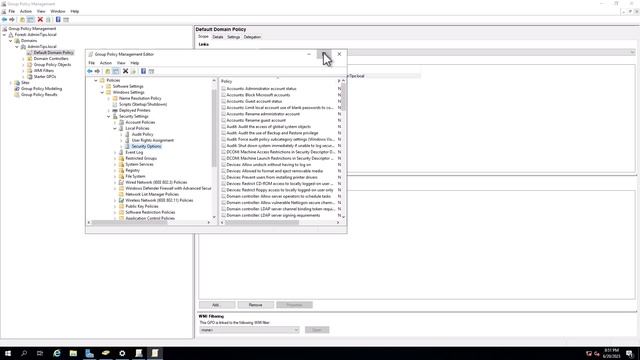Click the Add button under Security Filtering
Image resolution: width=640 pixels, height=360 pixels.
[x=217, y=305]
